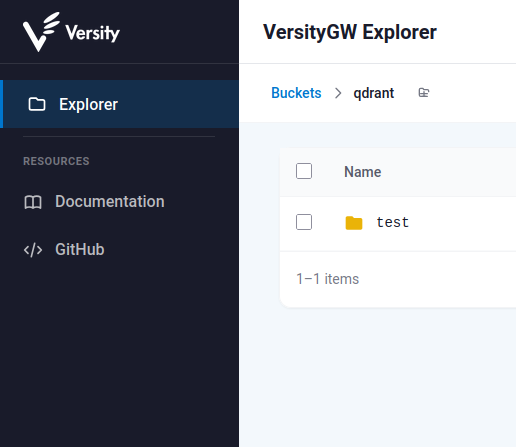Go back to Buckets via breadcrumb
This screenshot has width=516, height=447.
pos(296,93)
